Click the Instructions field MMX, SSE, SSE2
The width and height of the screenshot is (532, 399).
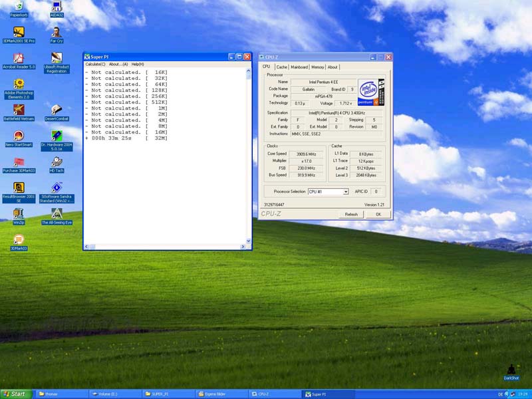click(337, 134)
